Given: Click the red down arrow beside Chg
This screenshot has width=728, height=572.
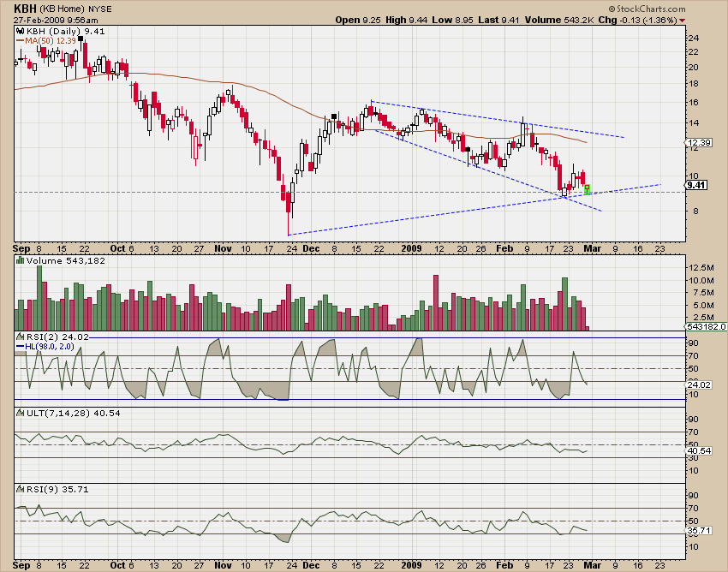Looking at the screenshot, I should point(682,21).
